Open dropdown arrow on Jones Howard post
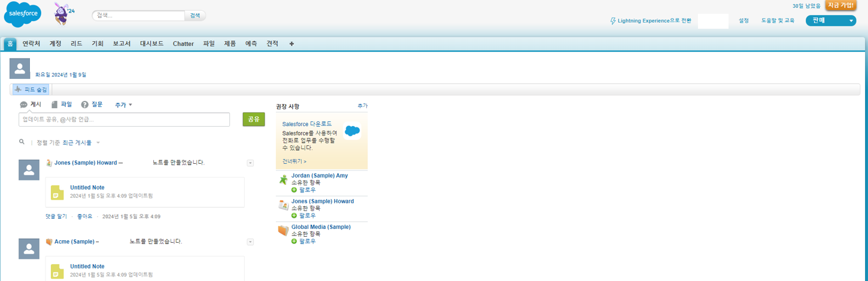 click(x=250, y=163)
